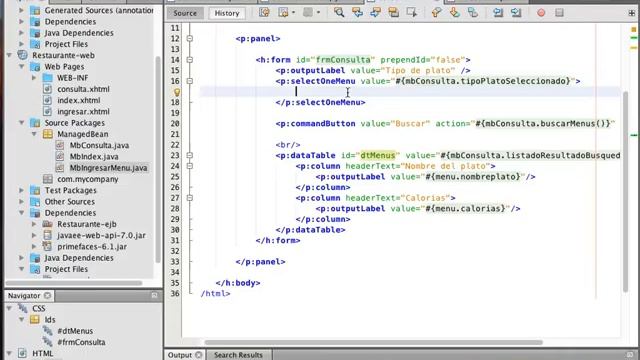
Task: Expand the Test Packages node
Action: 22,190
